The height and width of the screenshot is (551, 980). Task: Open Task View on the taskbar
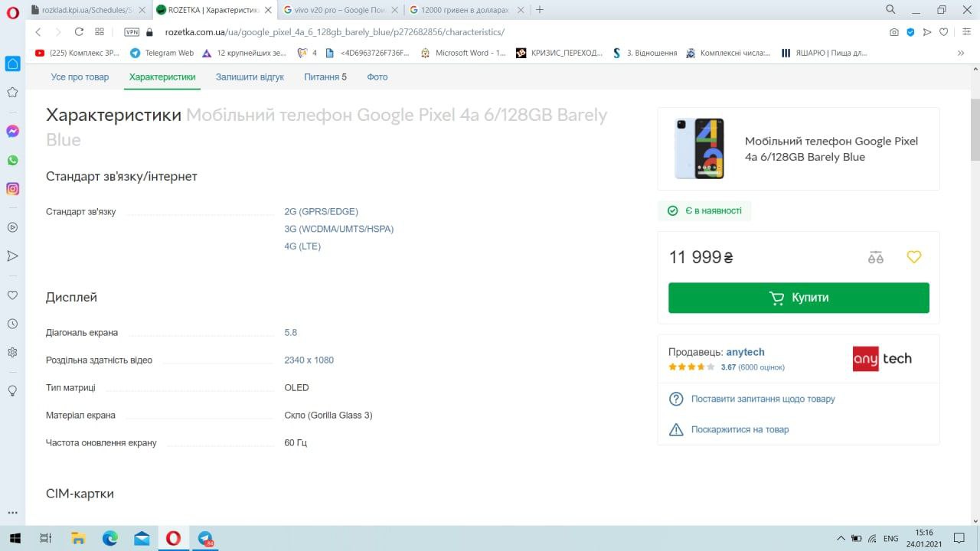(x=45, y=538)
